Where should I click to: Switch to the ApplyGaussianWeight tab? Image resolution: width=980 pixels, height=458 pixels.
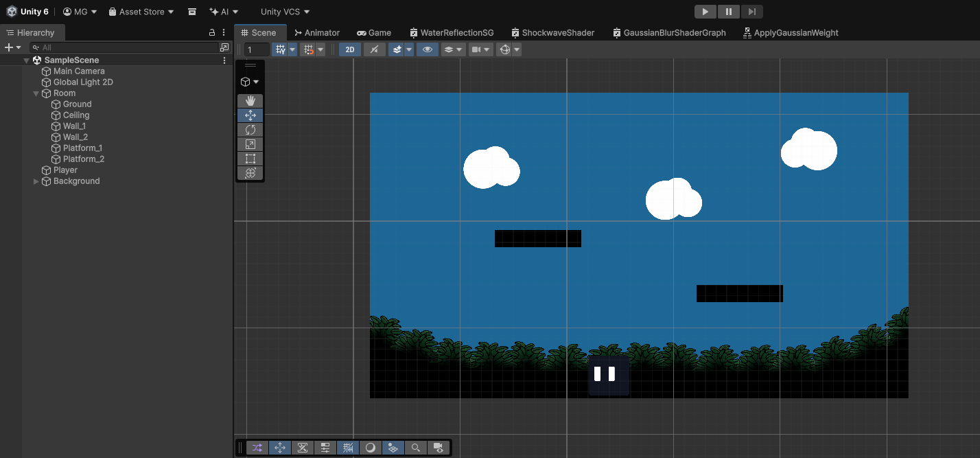pyautogui.click(x=791, y=32)
